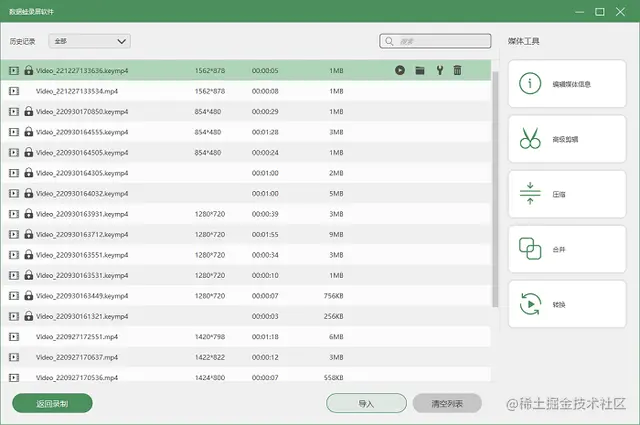The width and height of the screenshot is (640, 425).
Task: Open folder location of Video_221227133636.keymp4
Action: tap(420, 71)
